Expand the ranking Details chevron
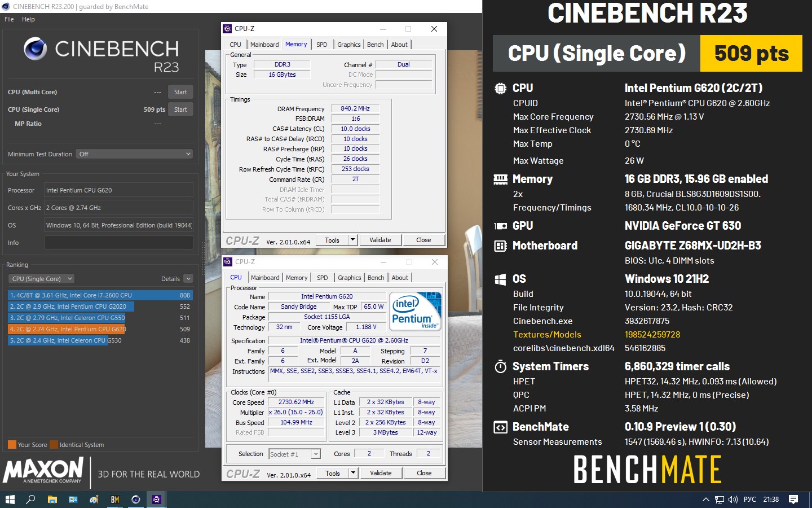The height and width of the screenshot is (508, 812). [x=188, y=279]
